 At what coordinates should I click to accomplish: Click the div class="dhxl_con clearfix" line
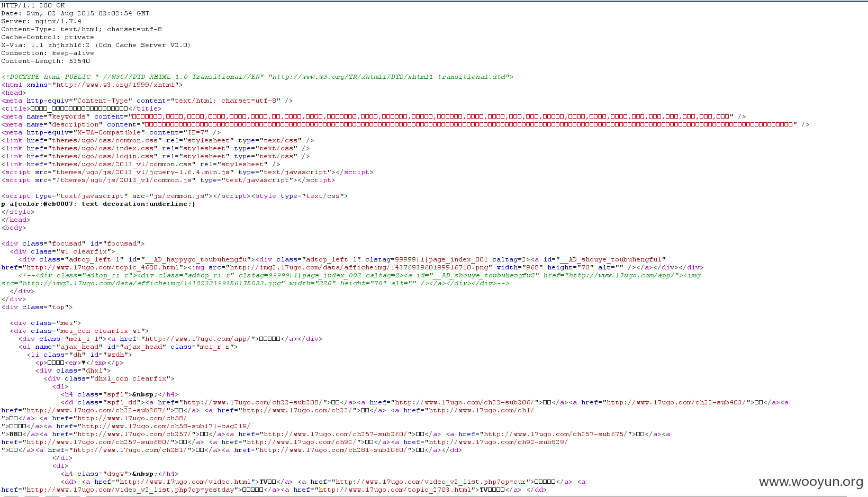coord(109,378)
